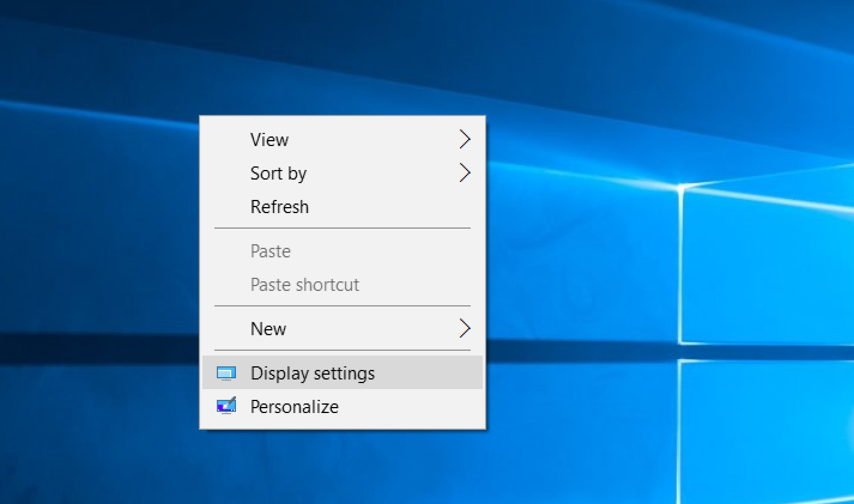The height and width of the screenshot is (504, 854).
Task: Expand the View submenu arrow
Action: coord(464,139)
